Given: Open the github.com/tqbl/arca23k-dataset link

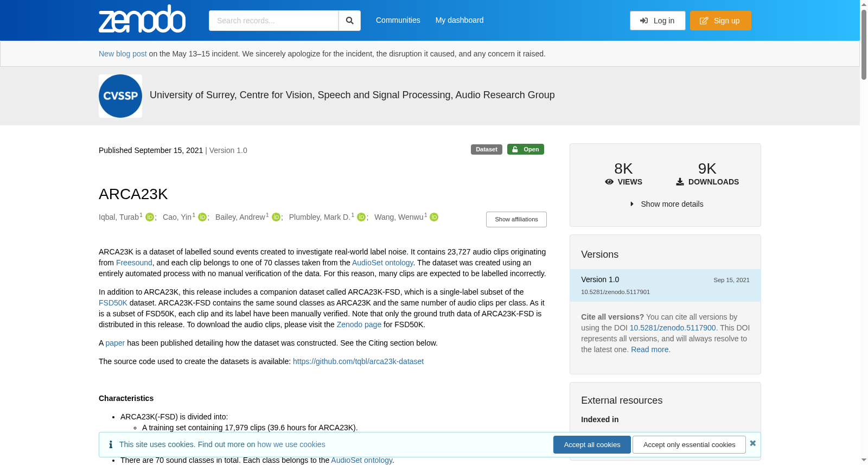Looking at the screenshot, I should pyautogui.click(x=358, y=361).
